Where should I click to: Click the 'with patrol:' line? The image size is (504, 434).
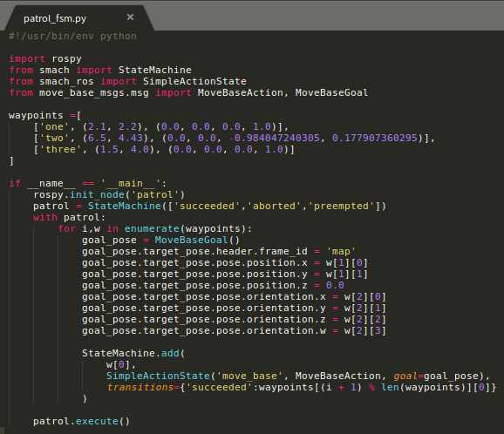click(x=69, y=218)
